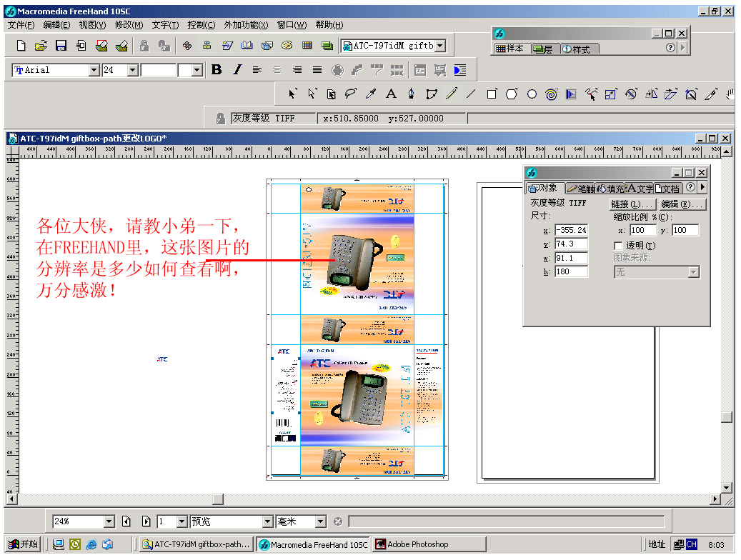Click the x position field showing -355.24
The width and height of the screenshot is (741, 560).
[x=572, y=230]
